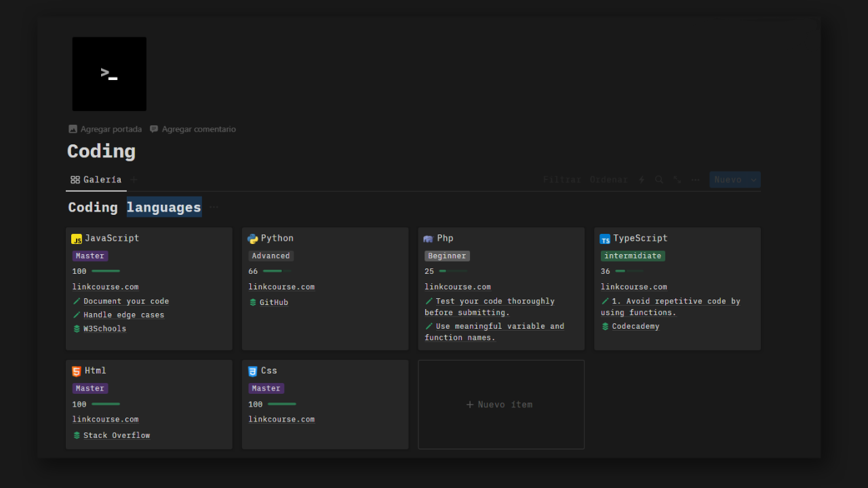Open the dots menu beside Coding languages
Screen dimensions: 868x488
coord(214,207)
